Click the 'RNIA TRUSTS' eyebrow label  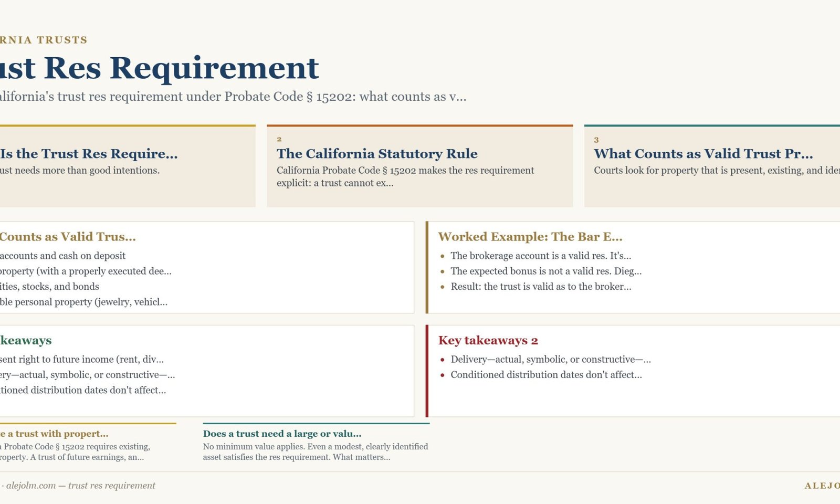[44, 40]
